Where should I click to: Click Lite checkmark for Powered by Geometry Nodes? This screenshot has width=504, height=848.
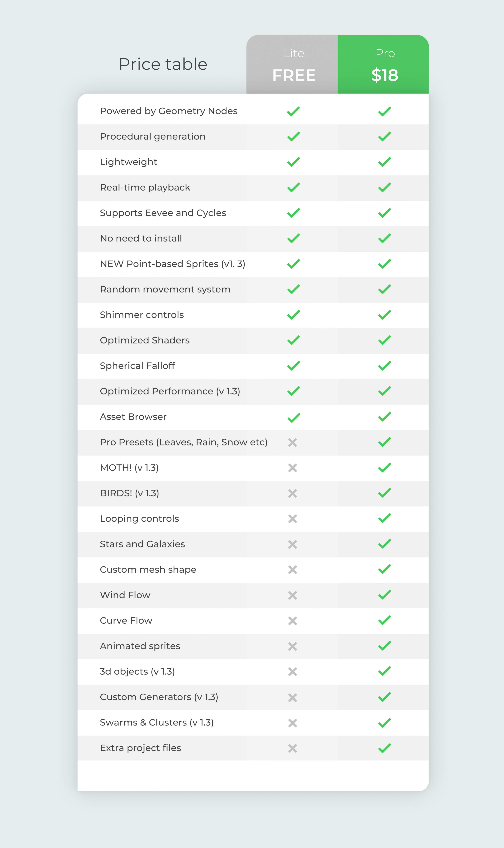(293, 111)
